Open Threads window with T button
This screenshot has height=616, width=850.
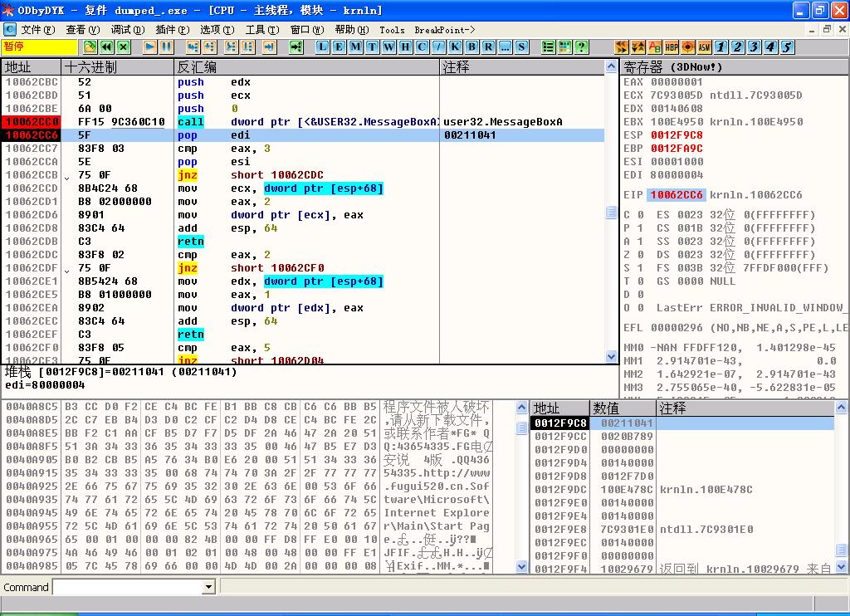(373, 47)
